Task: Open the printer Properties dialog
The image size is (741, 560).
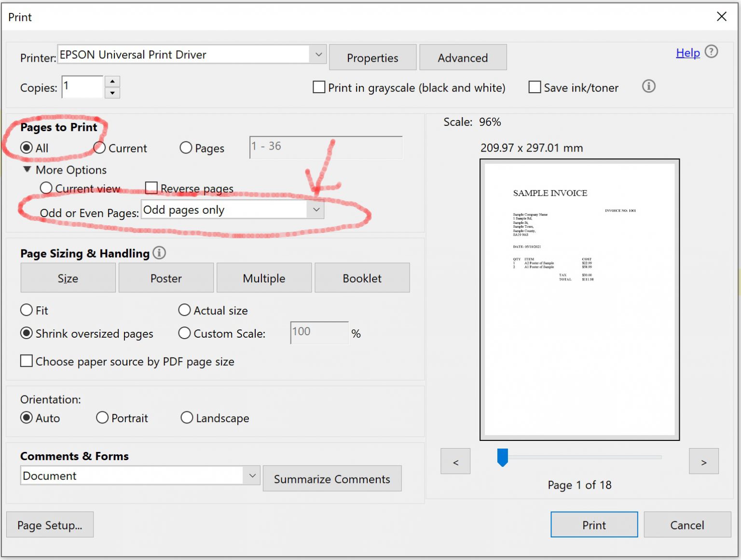Action: (372, 57)
